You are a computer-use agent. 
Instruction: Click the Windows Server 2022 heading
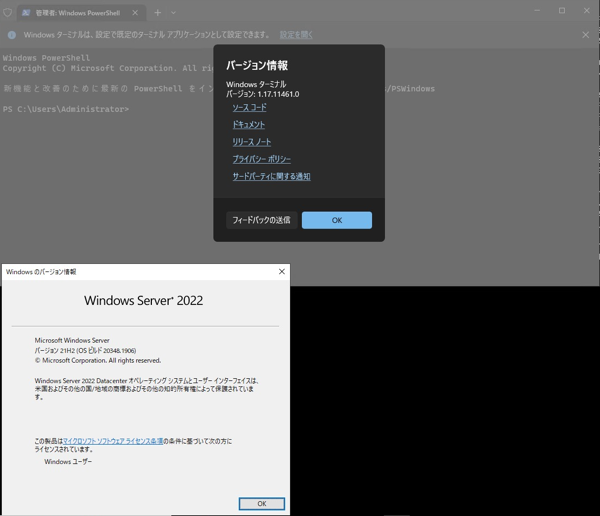[x=143, y=300]
